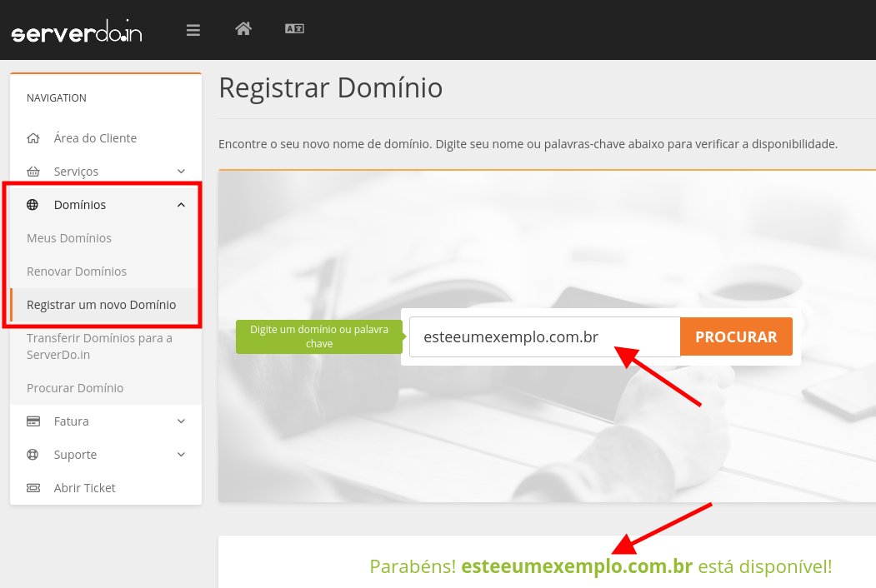Expand the Fatura submenu chevron
876x588 pixels.
click(181, 421)
